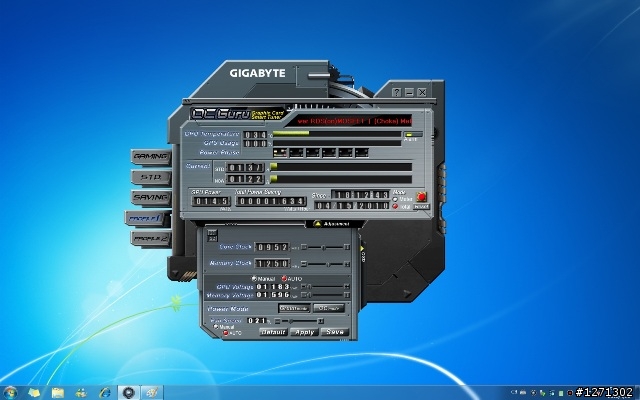Decrease GPU Voltage with the minus button
640x400 pixels.
pyautogui.click(x=303, y=287)
